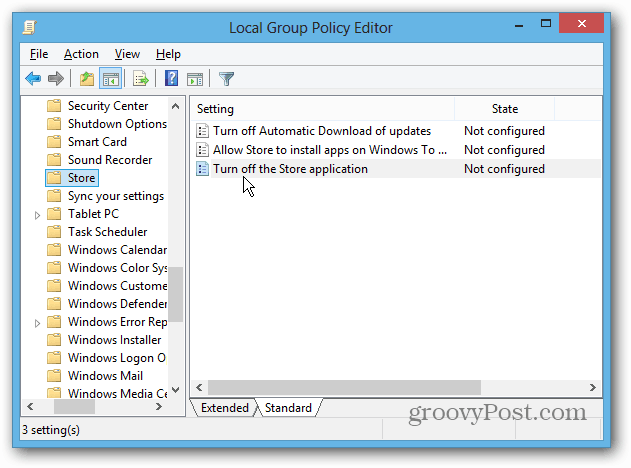Open the Help menu
Screen dimensions: 631x468
168,54
